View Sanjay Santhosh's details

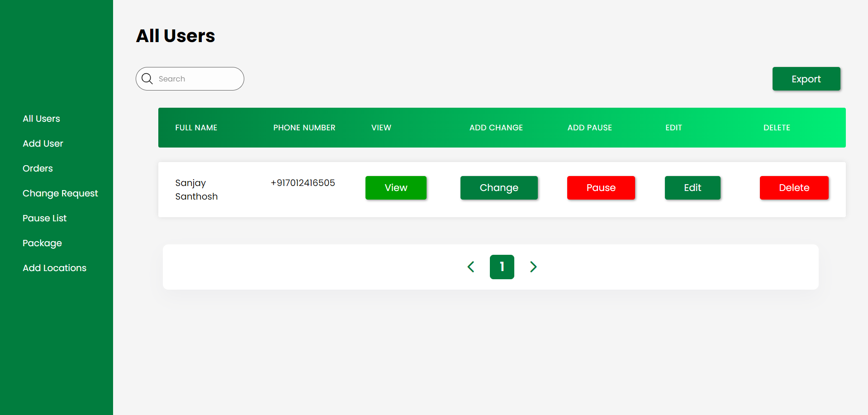[x=396, y=188]
